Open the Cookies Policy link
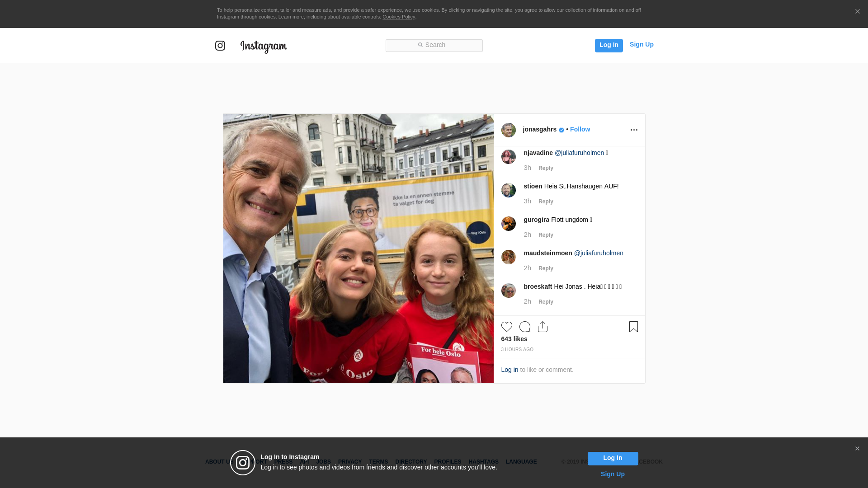 [x=398, y=17]
